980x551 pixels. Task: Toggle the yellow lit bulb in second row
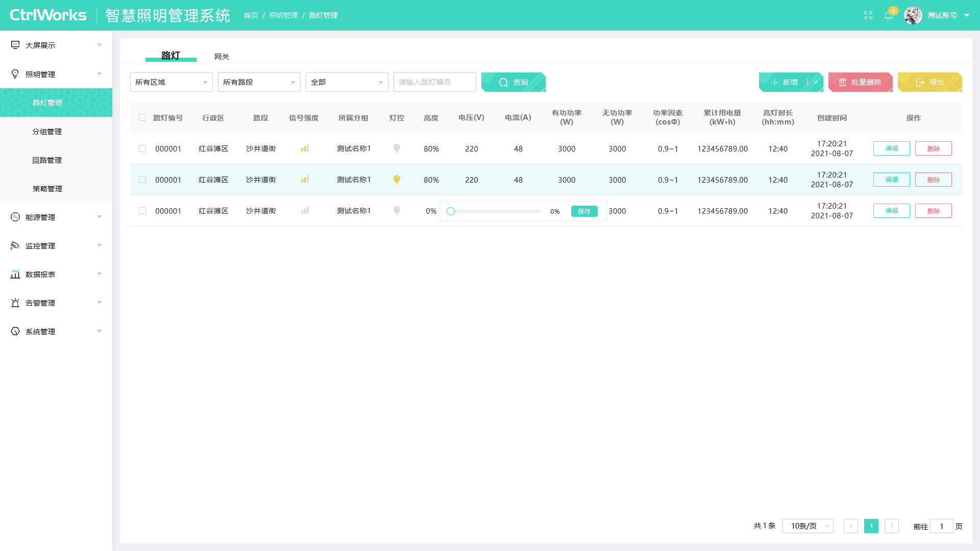coord(397,180)
